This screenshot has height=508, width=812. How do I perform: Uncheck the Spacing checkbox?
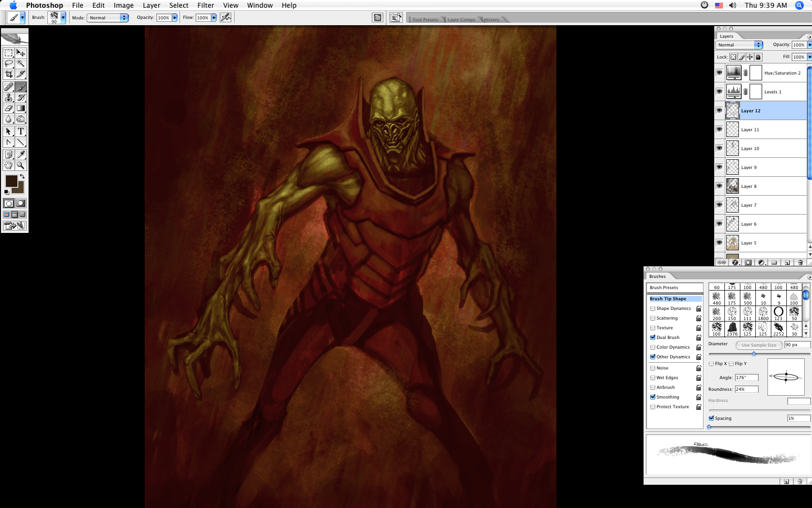[x=711, y=418]
